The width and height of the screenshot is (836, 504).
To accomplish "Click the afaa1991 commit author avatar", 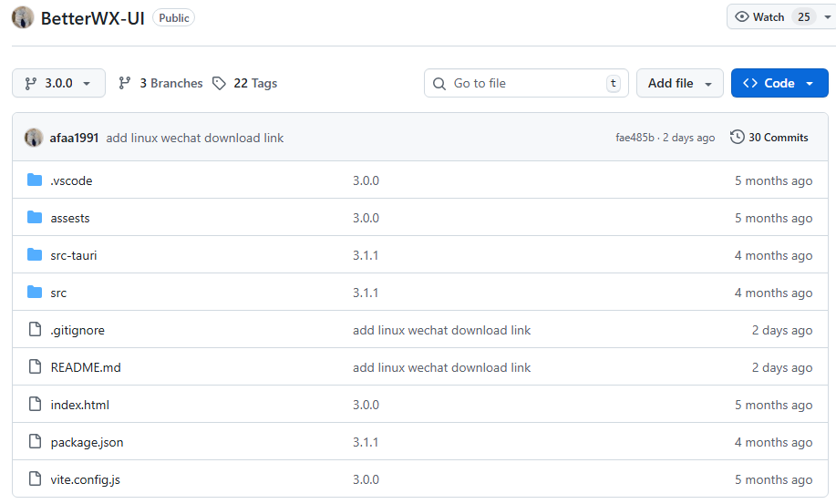I will point(34,138).
